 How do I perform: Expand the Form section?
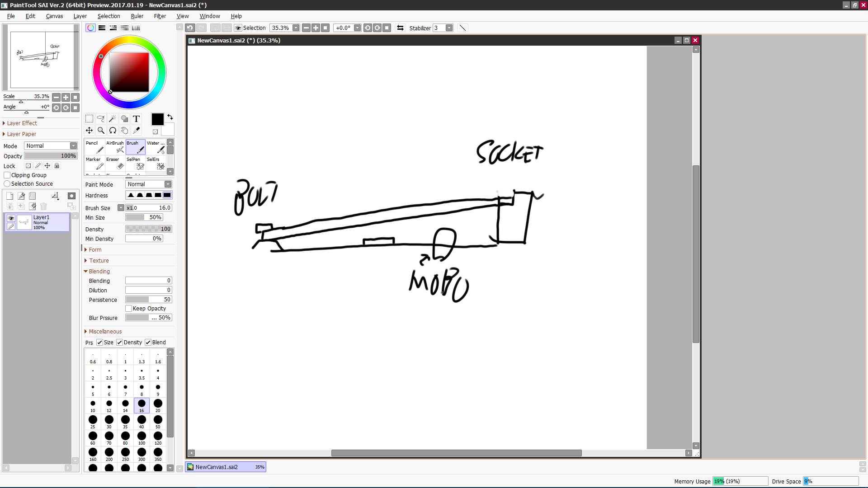click(95, 249)
